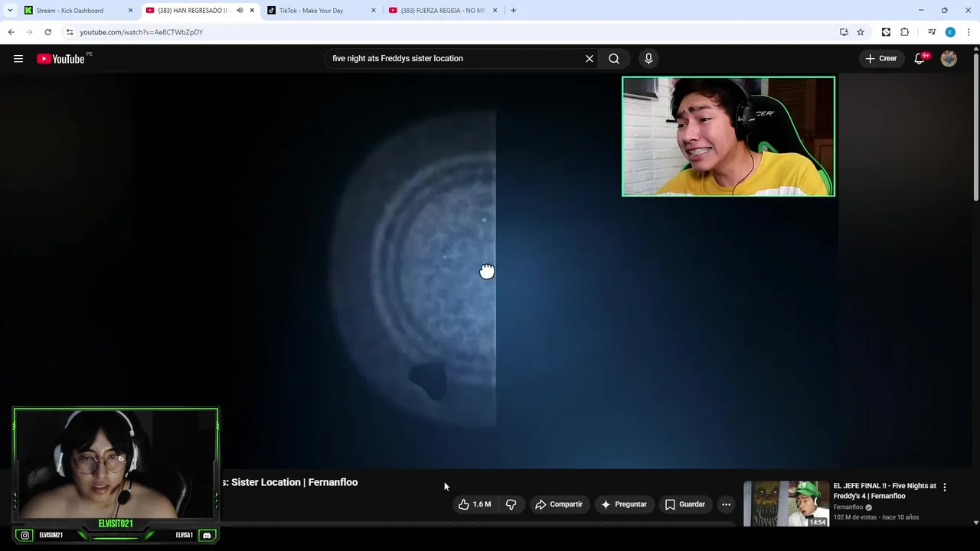Click the Compartir share button
The height and width of the screenshot is (551, 980).
559,504
